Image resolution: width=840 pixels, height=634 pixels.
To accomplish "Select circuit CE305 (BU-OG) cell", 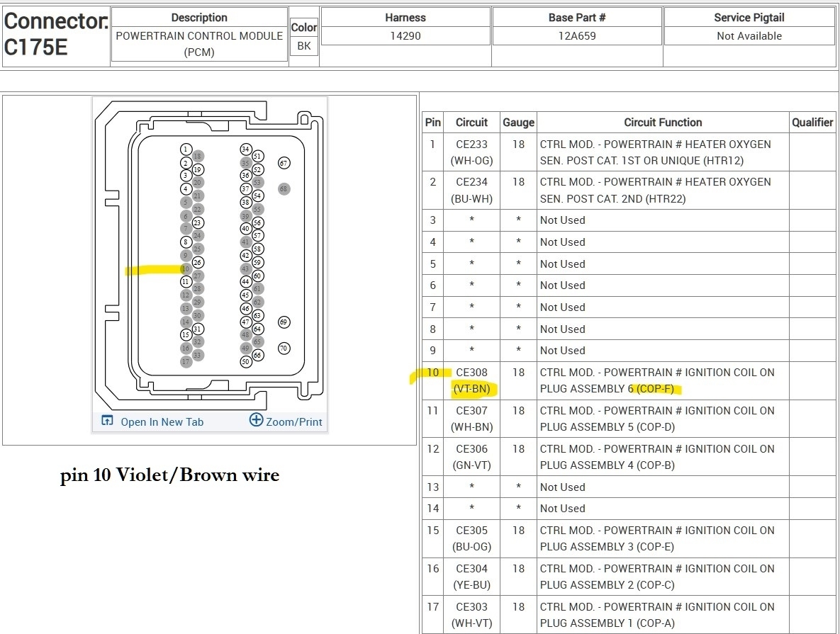I will tap(471, 538).
